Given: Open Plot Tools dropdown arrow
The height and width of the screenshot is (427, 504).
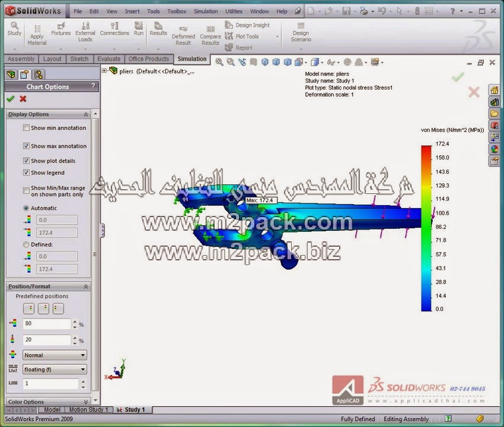Looking at the screenshot, I should 277,37.
